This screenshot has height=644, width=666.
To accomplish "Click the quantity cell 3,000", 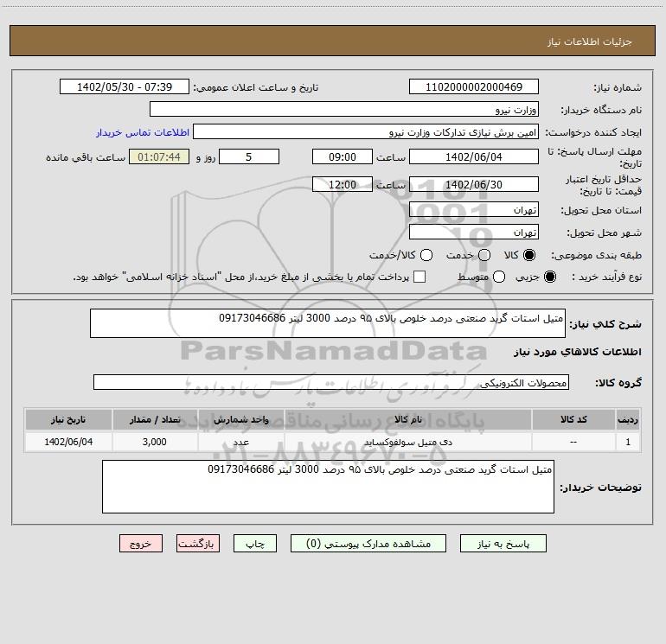I will click(x=155, y=442).
